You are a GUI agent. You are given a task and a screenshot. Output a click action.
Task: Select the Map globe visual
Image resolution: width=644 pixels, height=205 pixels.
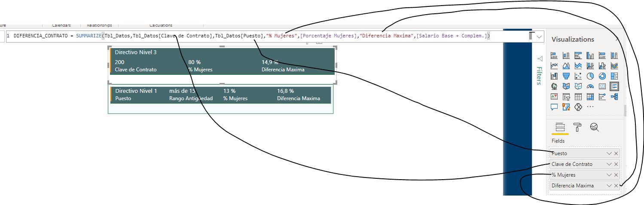(x=554, y=86)
